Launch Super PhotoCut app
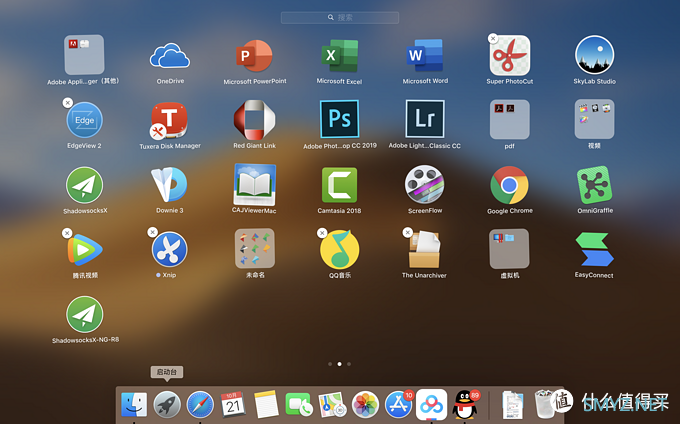Image resolution: width=680 pixels, height=424 pixels. pos(510,55)
